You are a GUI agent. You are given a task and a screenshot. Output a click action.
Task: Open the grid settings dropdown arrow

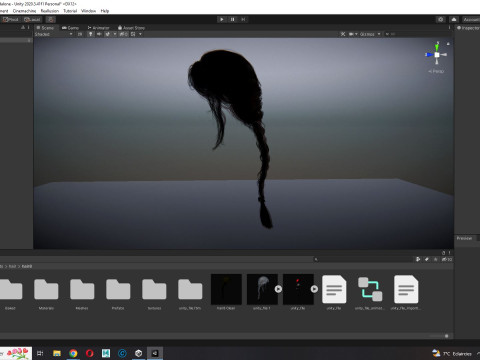[x=140, y=34]
